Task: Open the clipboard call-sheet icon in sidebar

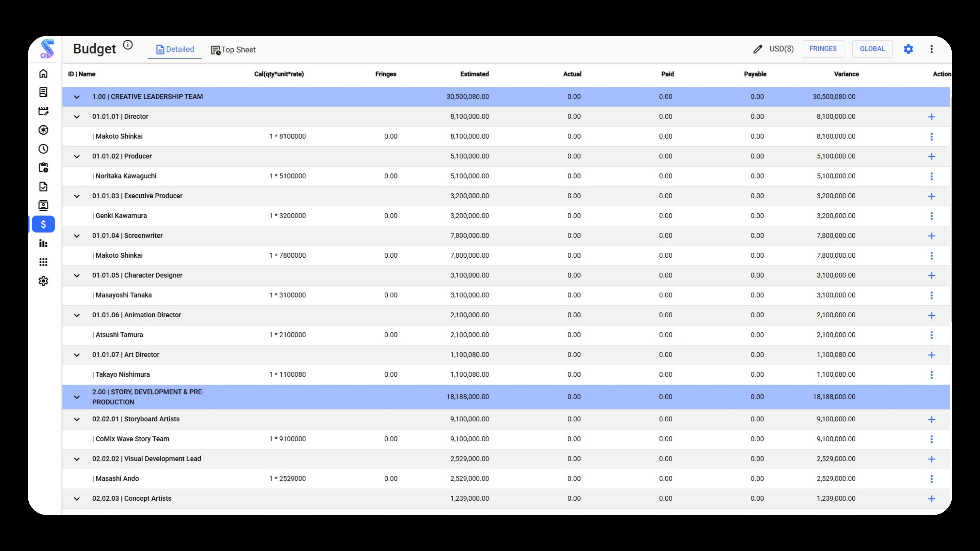Action: pyautogui.click(x=44, y=168)
